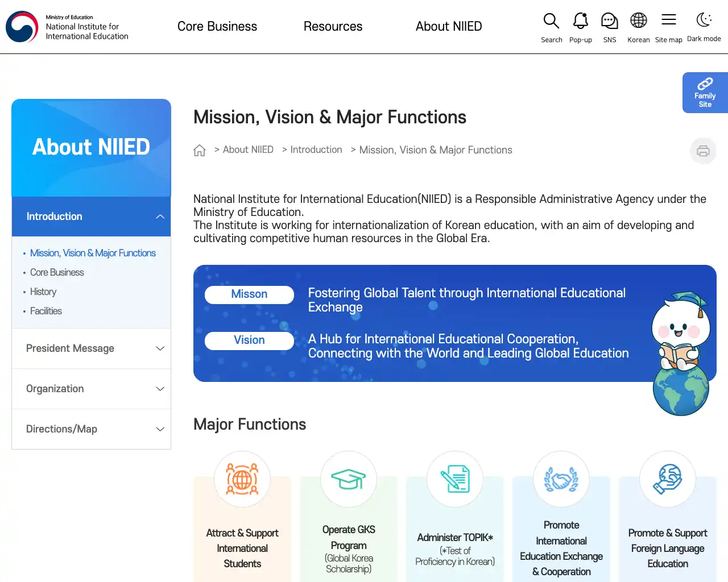Open the Search magnifier icon
The image size is (728, 582).
pos(551,21)
